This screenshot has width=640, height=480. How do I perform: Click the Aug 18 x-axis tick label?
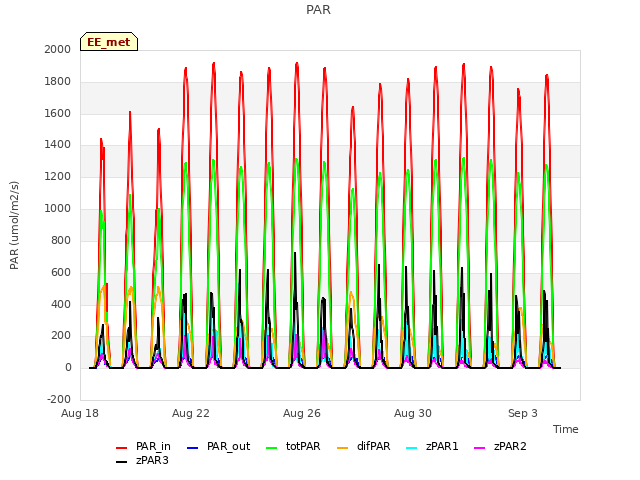click(80, 413)
